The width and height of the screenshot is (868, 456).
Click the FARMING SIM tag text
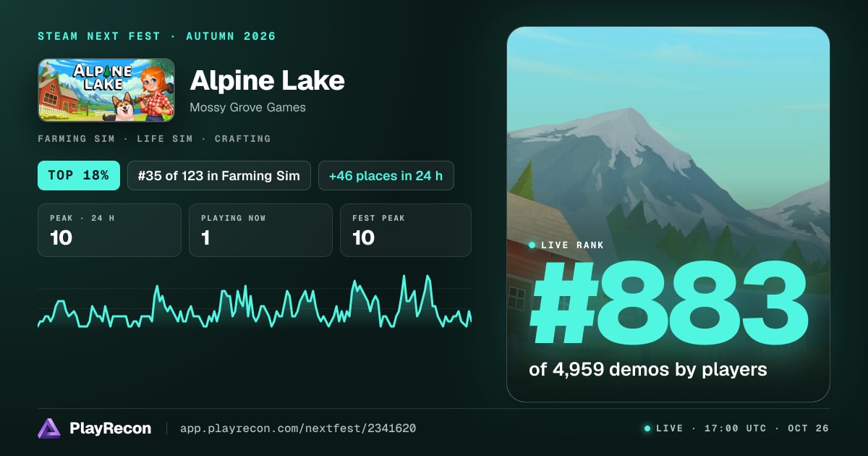click(78, 138)
